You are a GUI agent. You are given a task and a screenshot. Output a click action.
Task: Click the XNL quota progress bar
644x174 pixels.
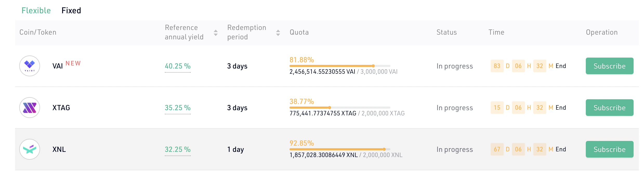(x=340, y=149)
